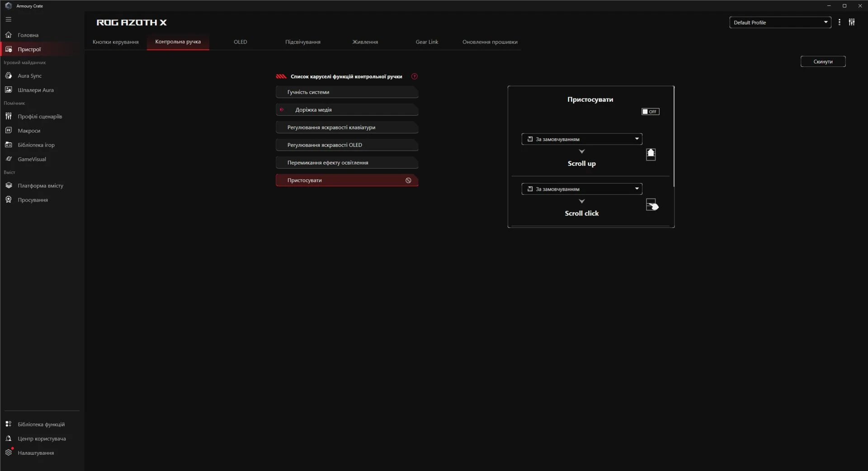Open the Scroll click За замовчуванням dropdown
The image size is (868, 471).
click(582, 189)
